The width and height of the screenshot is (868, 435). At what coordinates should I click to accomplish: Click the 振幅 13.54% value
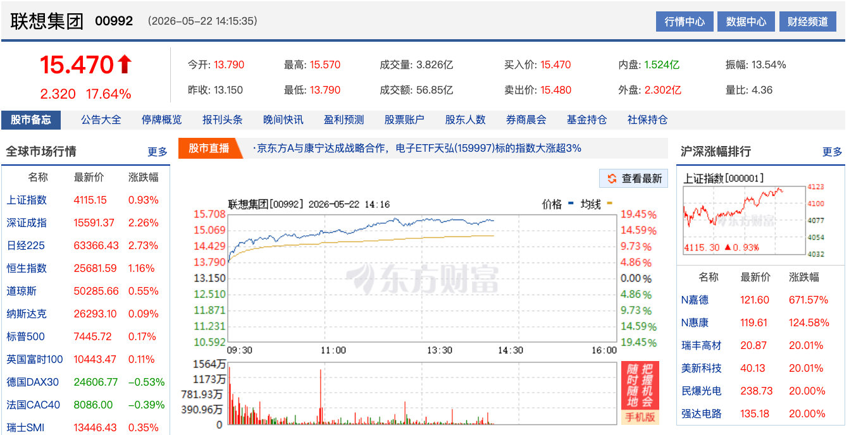769,64
